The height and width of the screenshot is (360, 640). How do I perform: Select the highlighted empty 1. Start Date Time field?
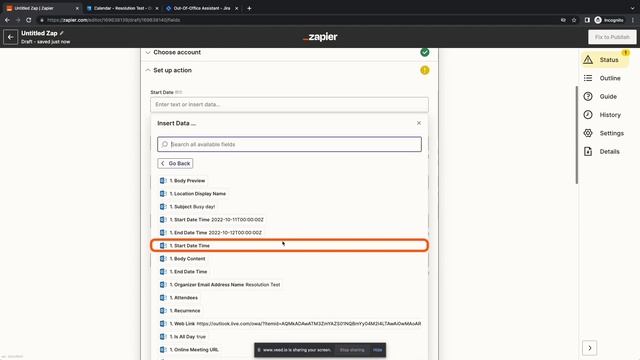tap(289, 245)
